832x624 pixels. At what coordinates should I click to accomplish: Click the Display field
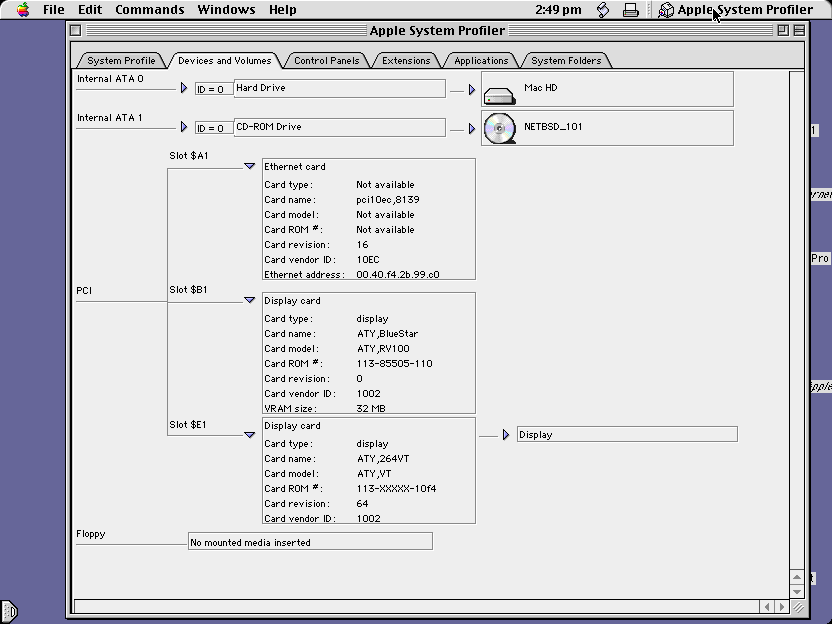[x=627, y=434]
